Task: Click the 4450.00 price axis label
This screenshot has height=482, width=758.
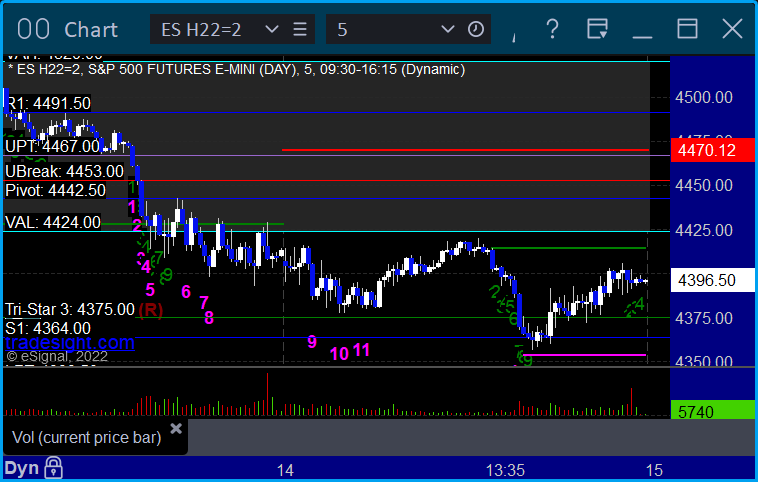Action: [x=704, y=185]
